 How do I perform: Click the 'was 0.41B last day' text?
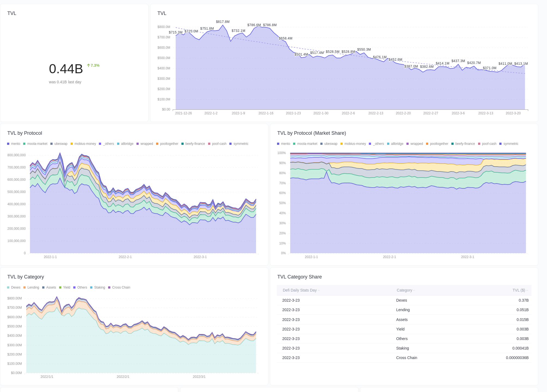[65, 82]
